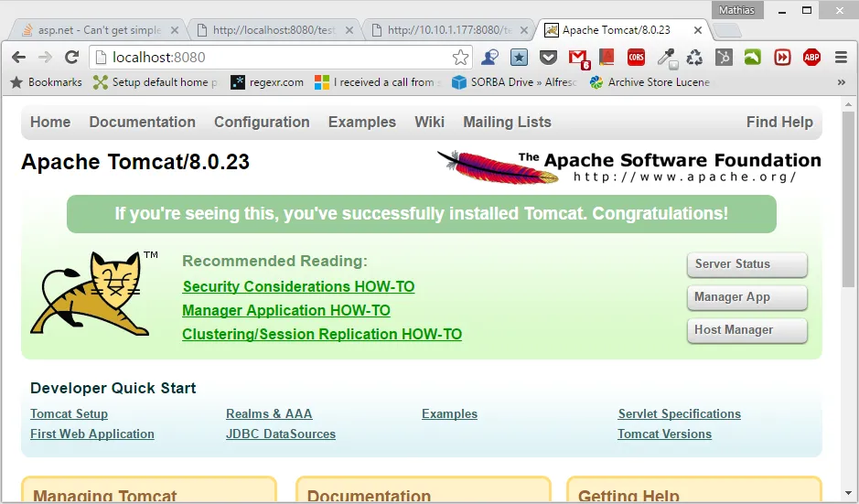Open the JDBC DataSources link
859x504 pixels.
pos(281,434)
